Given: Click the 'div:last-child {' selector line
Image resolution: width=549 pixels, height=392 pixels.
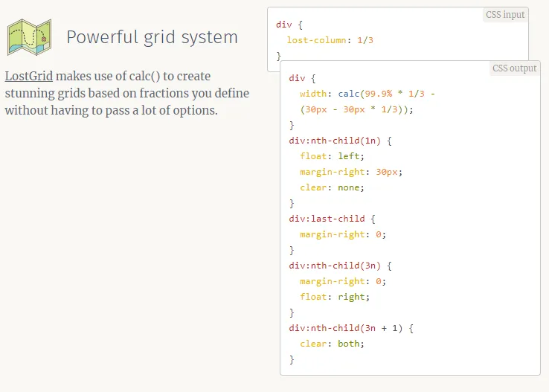Looking at the screenshot, I should [332, 219].
